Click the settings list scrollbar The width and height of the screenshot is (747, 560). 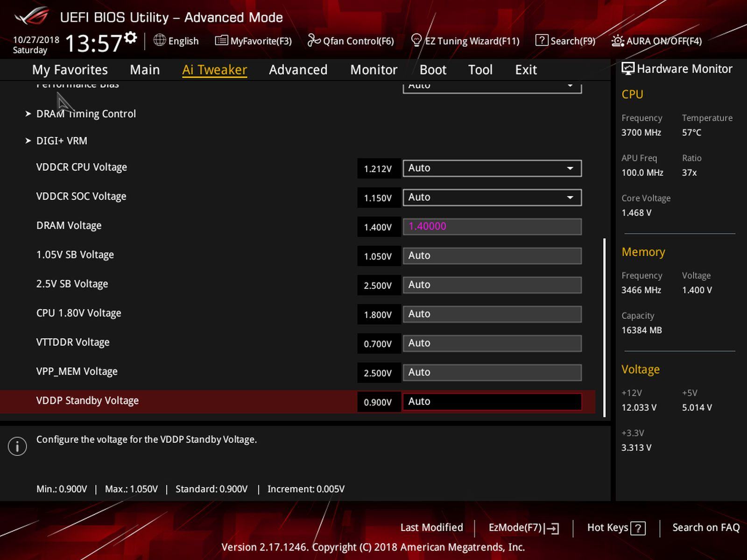pyautogui.click(x=605, y=328)
